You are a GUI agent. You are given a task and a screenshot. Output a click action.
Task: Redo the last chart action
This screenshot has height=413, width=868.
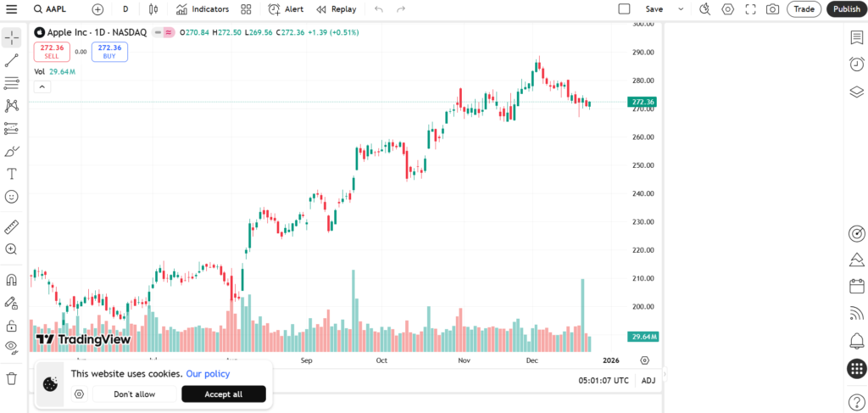coord(401,8)
